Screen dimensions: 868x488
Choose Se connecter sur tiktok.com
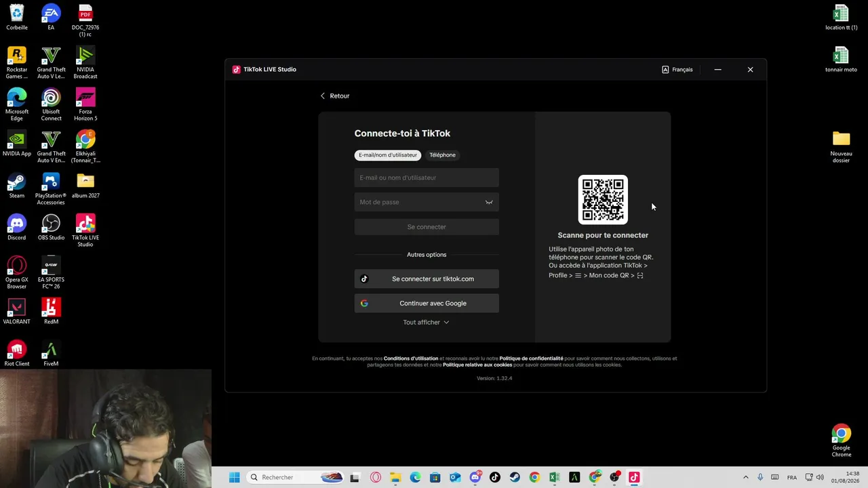[427, 279]
